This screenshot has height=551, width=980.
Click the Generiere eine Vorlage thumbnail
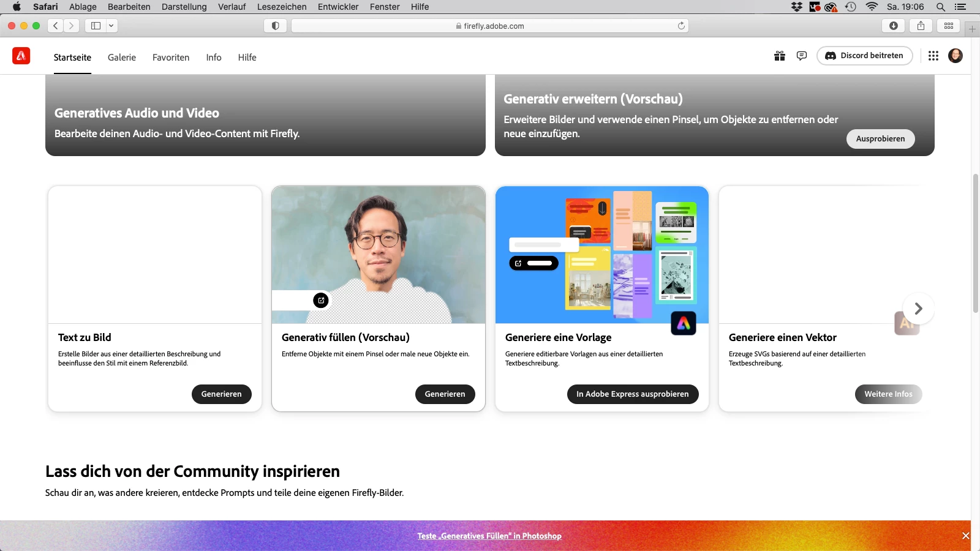tap(602, 255)
